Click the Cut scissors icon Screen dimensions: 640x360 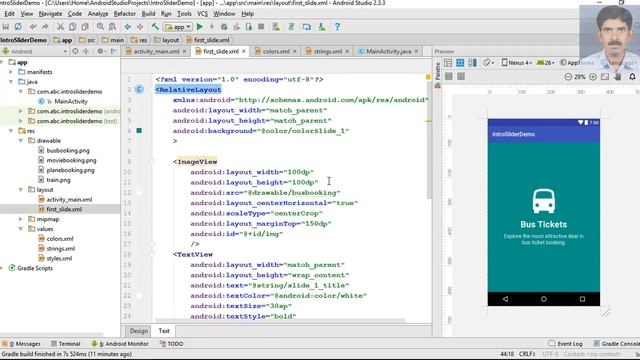pyautogui.click(x=60, y=27)
